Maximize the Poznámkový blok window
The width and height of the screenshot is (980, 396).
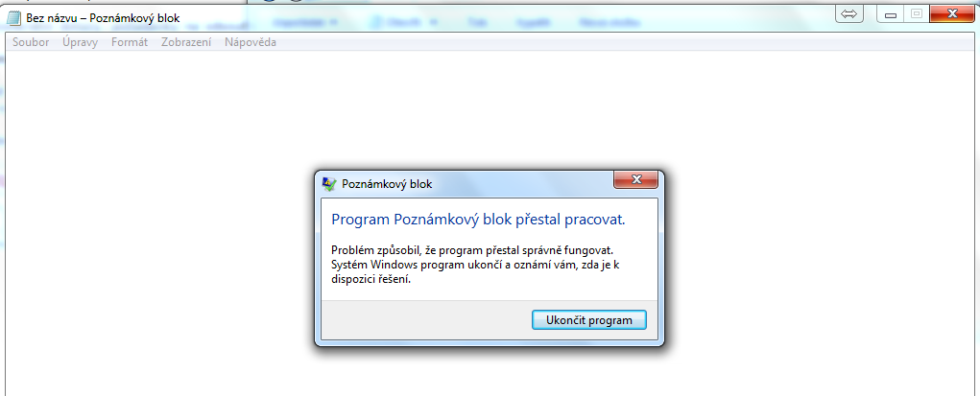click(x=917, y=13)
